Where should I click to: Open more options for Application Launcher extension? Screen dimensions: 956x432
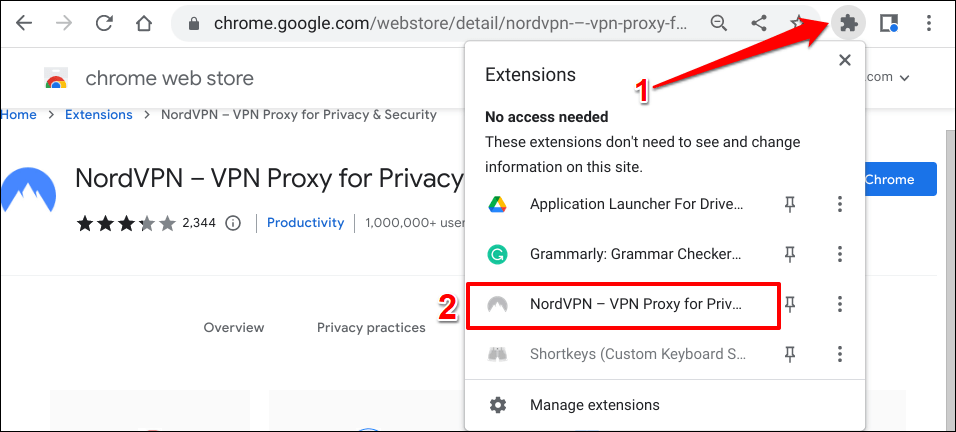click(x=840, y=205)
